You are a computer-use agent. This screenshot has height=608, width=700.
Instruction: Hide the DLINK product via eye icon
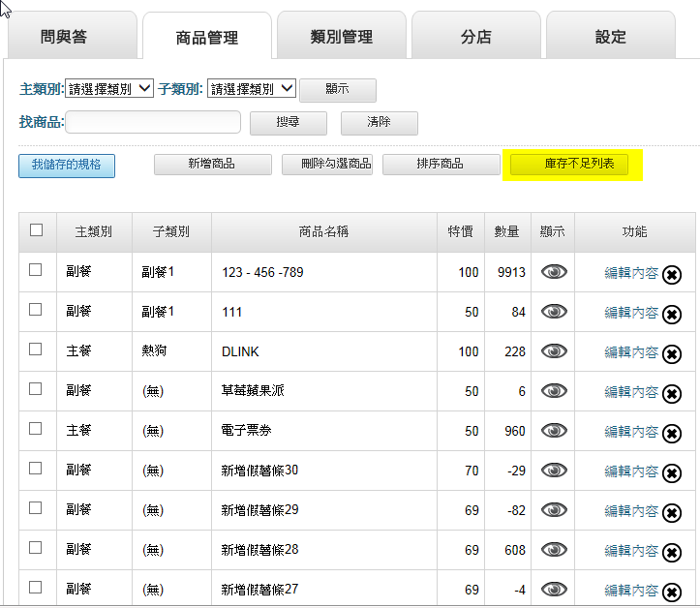[x=554, y=351]
